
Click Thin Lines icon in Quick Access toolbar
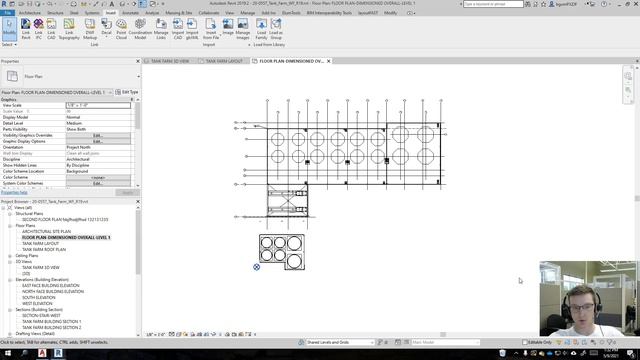click(x=142, y=4)
